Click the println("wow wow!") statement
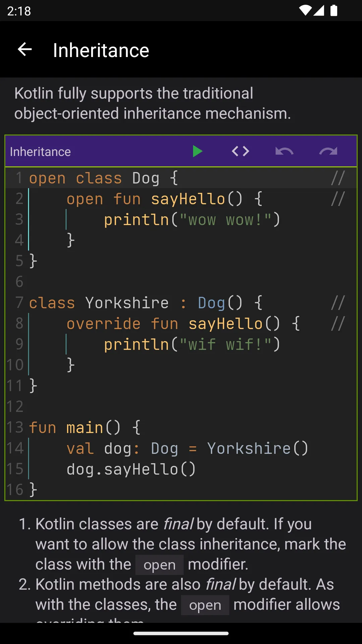This screenshot has height=644, width=362. point(192,220)
